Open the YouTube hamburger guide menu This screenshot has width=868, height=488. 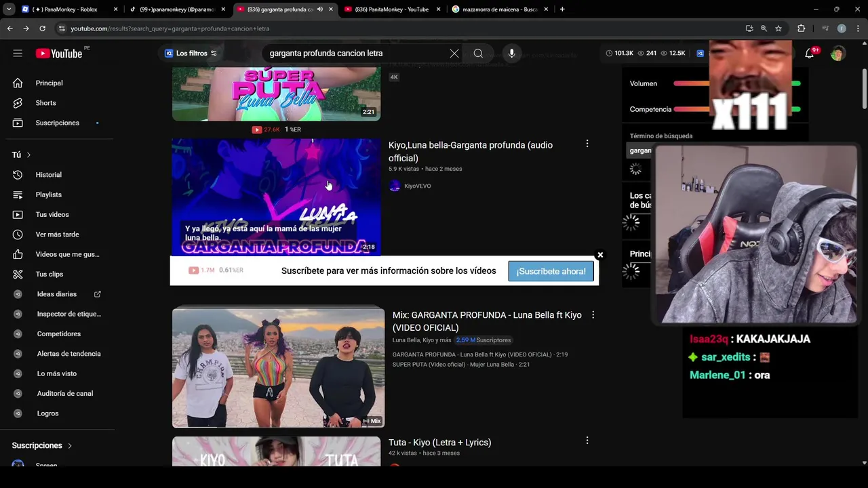(x=18, y=53)
